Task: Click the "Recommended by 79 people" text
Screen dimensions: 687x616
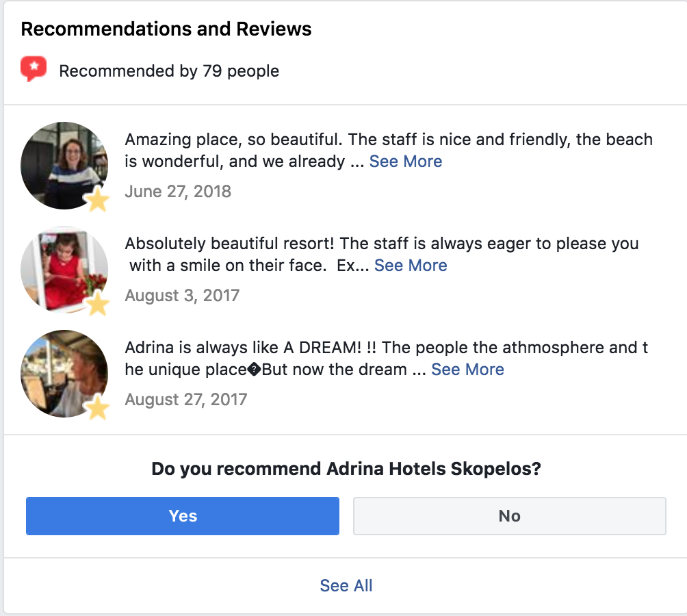Action: click(169, 71)
